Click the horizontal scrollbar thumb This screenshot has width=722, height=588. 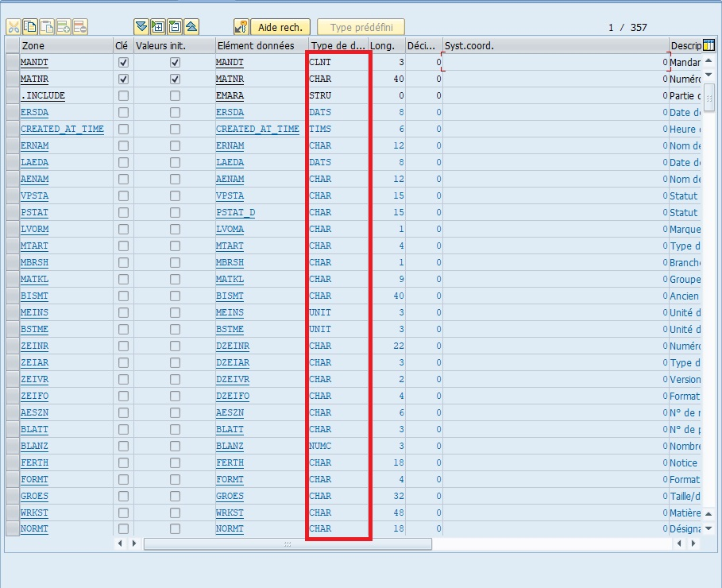tap(288, 544)
